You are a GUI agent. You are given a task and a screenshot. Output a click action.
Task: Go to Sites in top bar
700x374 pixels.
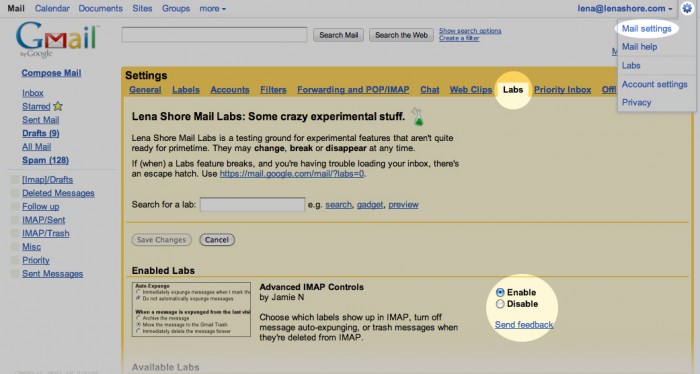[142, 8]
